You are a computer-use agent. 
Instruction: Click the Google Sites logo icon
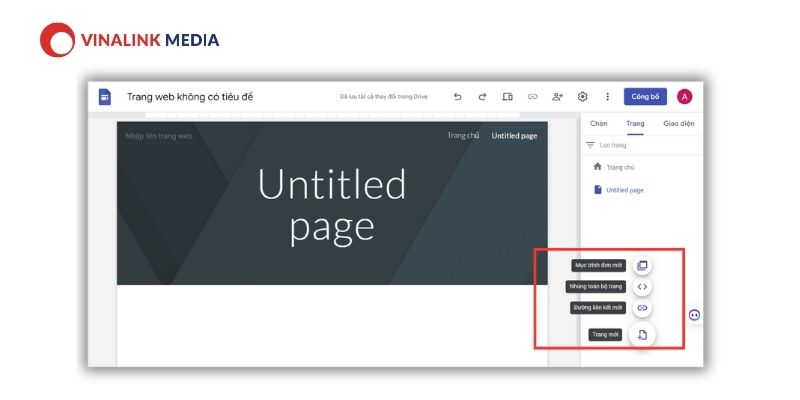[105, 96]
